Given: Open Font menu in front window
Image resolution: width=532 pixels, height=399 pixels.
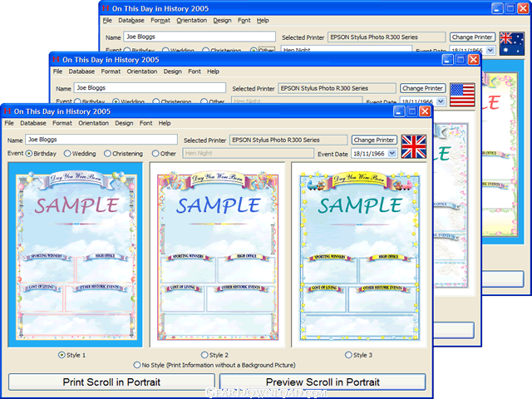Looking at the screenshot, I should (x=146, y=123).
